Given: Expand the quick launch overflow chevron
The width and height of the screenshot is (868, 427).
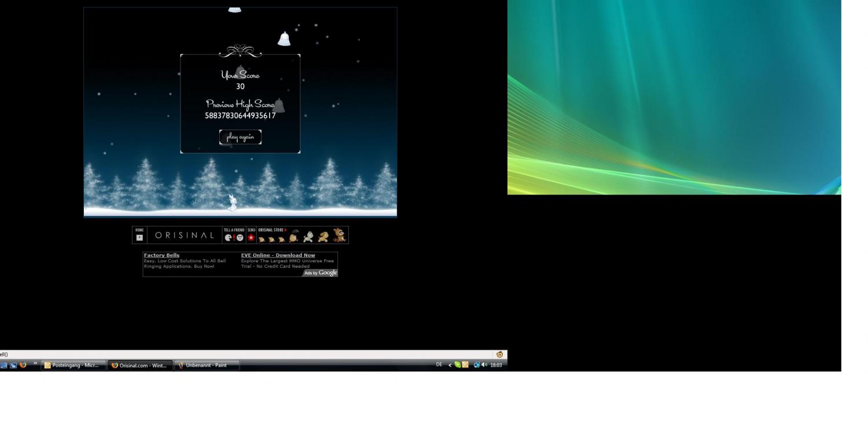Looking at the screenshot, I should (x=35, y=364).
